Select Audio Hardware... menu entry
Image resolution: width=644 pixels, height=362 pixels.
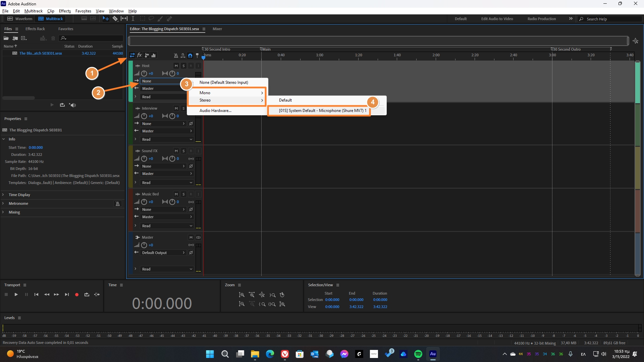click(215, 111)
